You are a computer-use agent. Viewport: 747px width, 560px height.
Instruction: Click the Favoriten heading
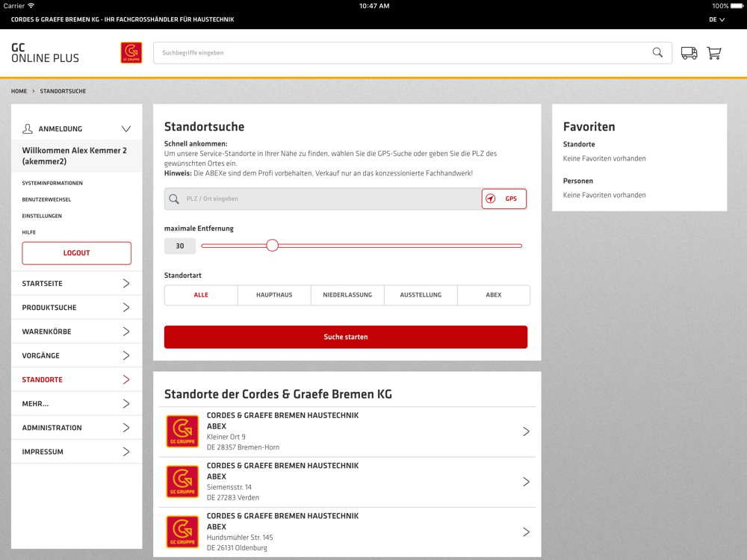coord(589,127)
